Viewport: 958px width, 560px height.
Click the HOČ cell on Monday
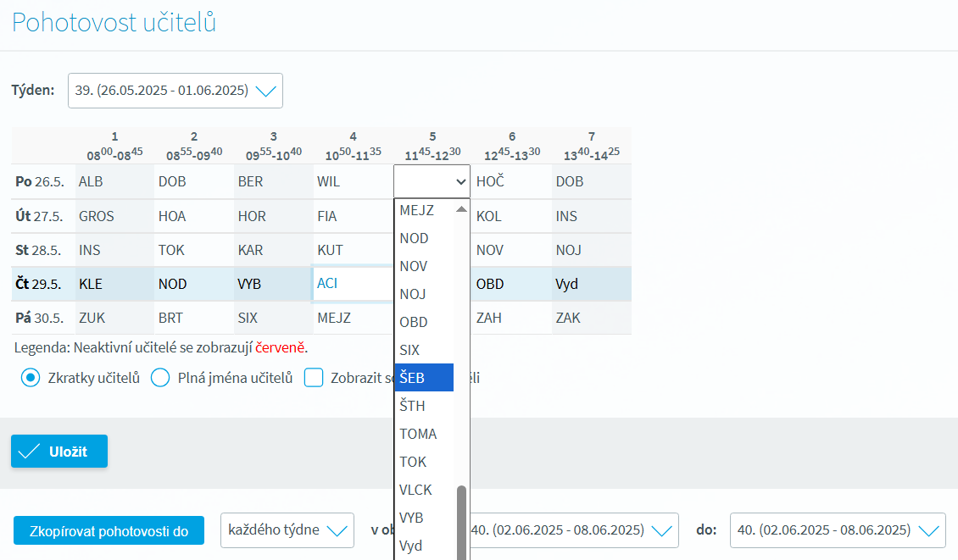[512, 181]
